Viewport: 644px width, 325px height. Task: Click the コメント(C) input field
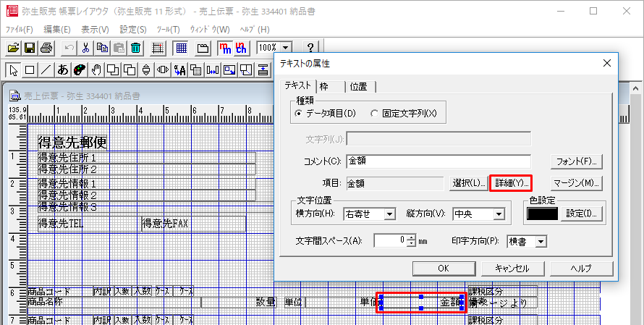[x=438, y=161]
